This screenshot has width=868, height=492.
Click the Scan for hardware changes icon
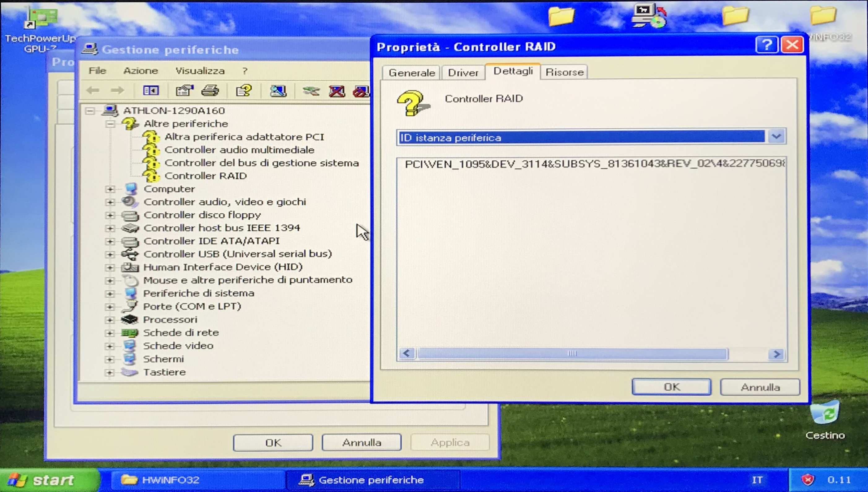click(278, 91)
